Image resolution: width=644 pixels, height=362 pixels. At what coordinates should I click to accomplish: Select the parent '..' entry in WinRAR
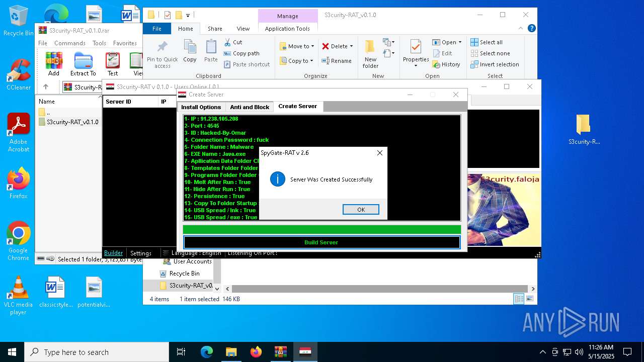click(x=44, y=112)
